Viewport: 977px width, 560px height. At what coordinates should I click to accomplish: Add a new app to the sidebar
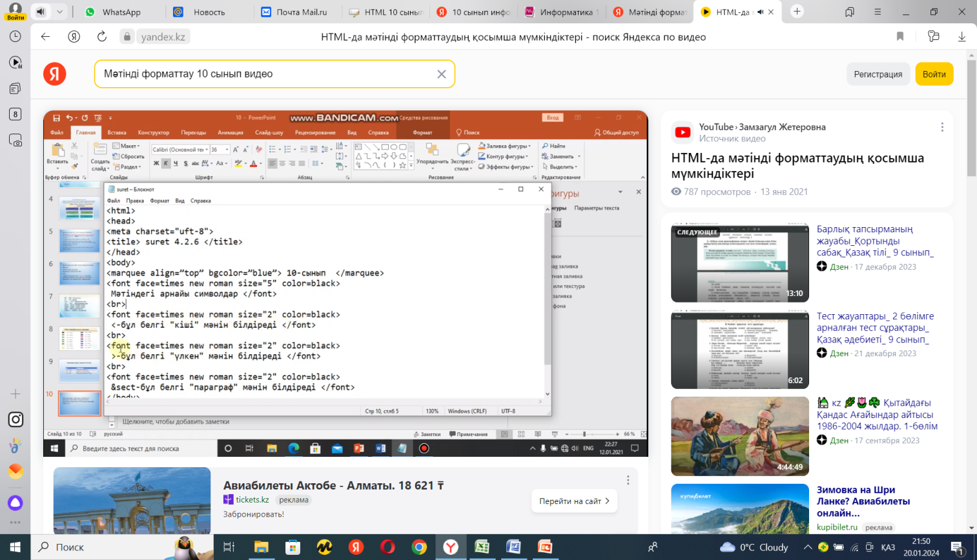(x=15, y=394)
